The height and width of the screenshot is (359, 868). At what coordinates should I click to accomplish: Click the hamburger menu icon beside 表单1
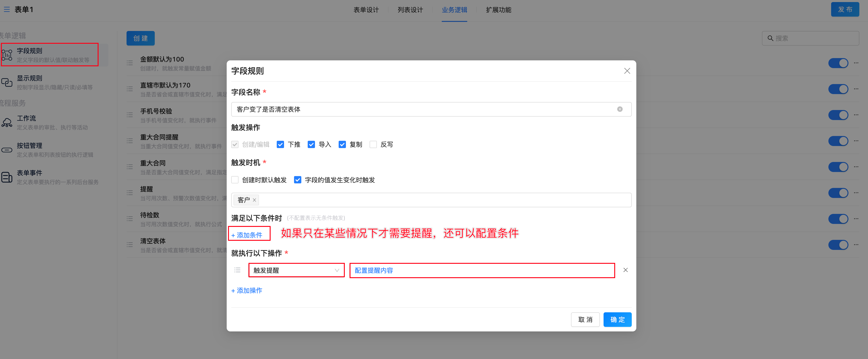(7, 9)
